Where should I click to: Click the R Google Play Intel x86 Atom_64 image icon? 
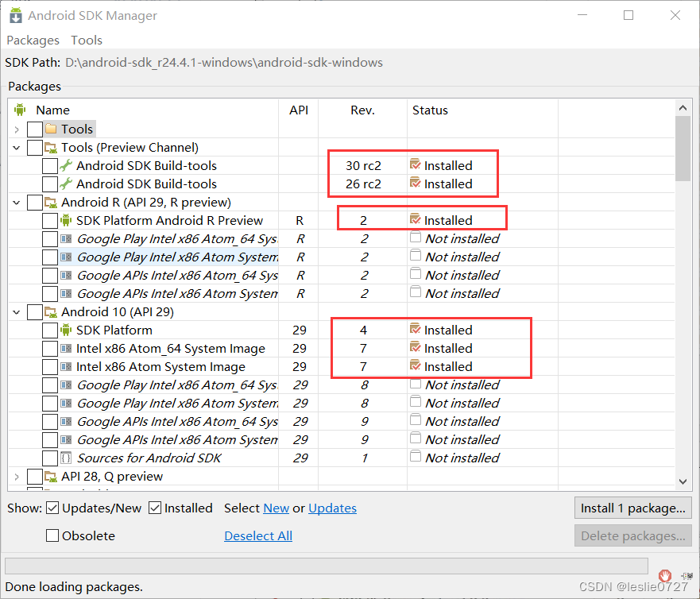coord(66,239)
